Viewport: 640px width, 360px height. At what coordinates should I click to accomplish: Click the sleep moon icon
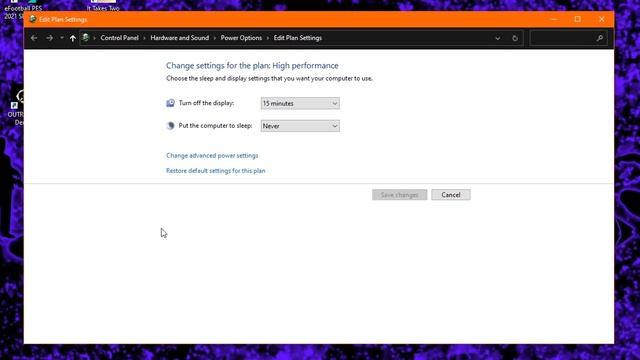pos(171,126)
